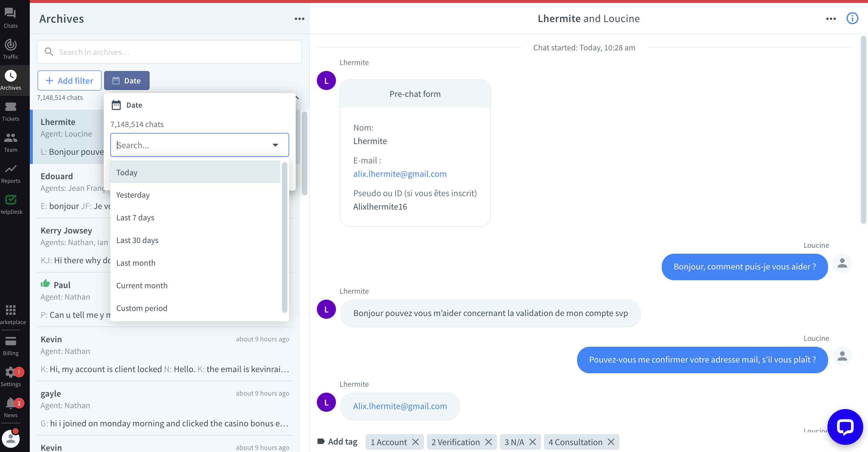
Task: Open the Team section
Action: [x=10, y=142]
